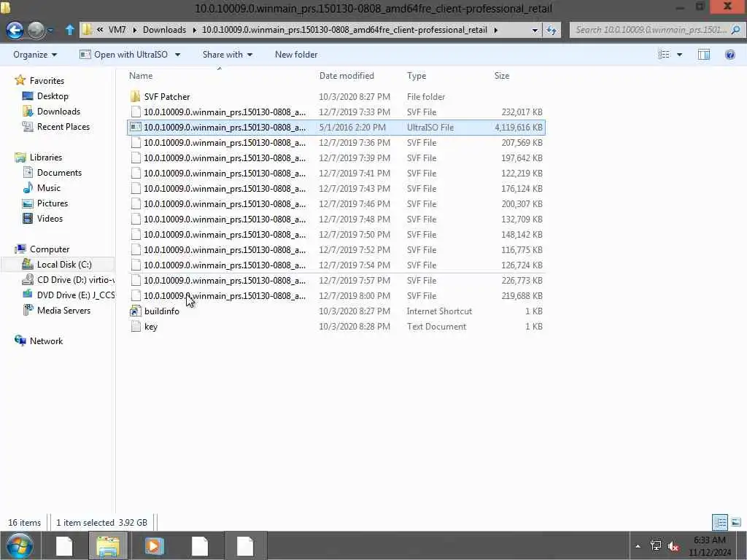This screenshot has width=747, height=560.
Task: Create a New folder
Action: pyautogui.click(x=296, y=54)
